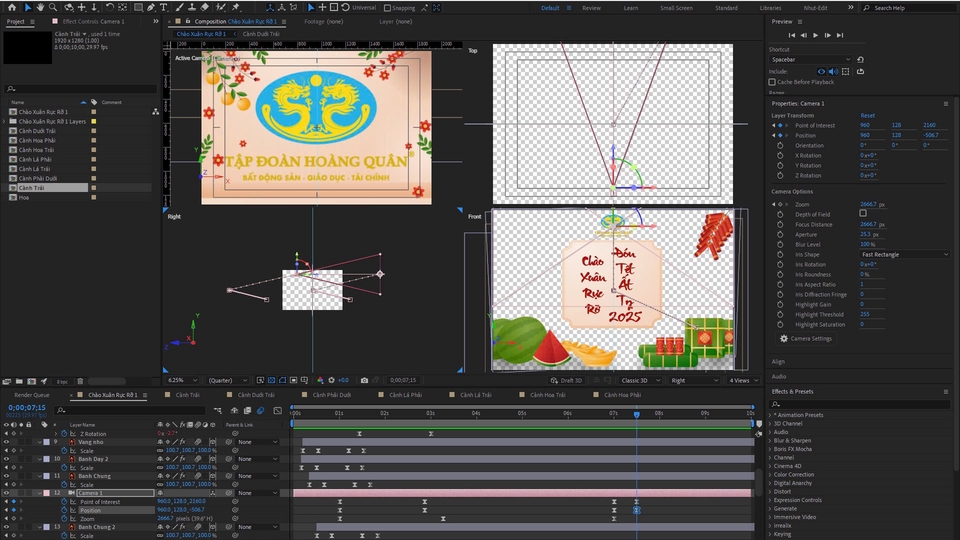Enable the Snapping checkbox
The height and width of the screenshot is (540, 960).
click(387, 8)
